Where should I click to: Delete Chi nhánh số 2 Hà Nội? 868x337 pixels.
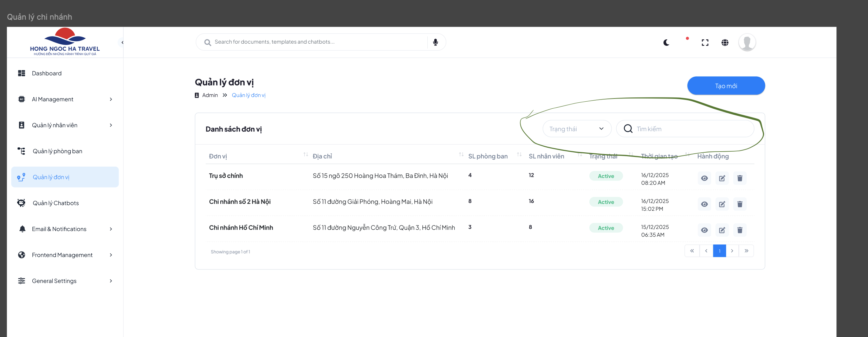click(x=740, y=204)
